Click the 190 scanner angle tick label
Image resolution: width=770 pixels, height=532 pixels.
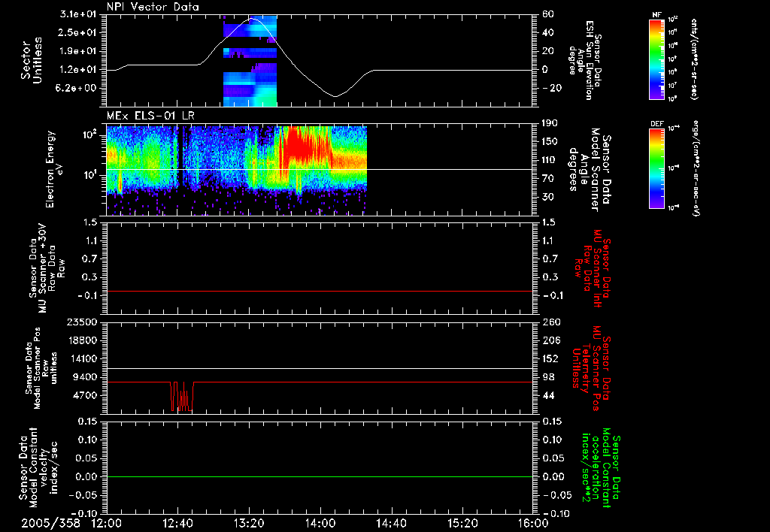(549, 123)
